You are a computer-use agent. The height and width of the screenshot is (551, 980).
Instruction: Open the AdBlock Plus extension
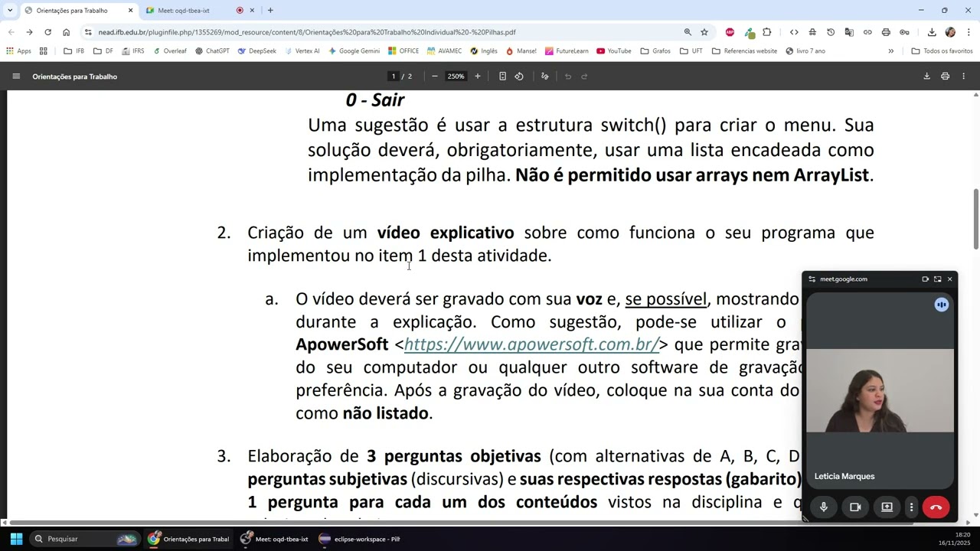[x=730, y=32]
